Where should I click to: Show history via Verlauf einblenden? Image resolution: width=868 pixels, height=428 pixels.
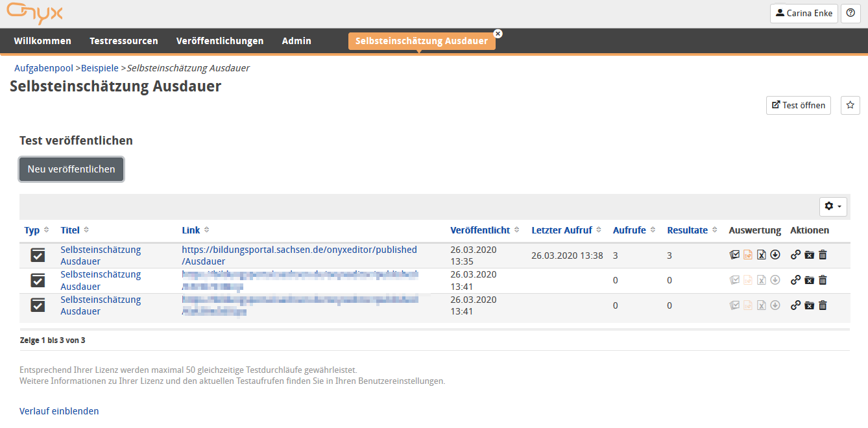[x=59, y=410]
